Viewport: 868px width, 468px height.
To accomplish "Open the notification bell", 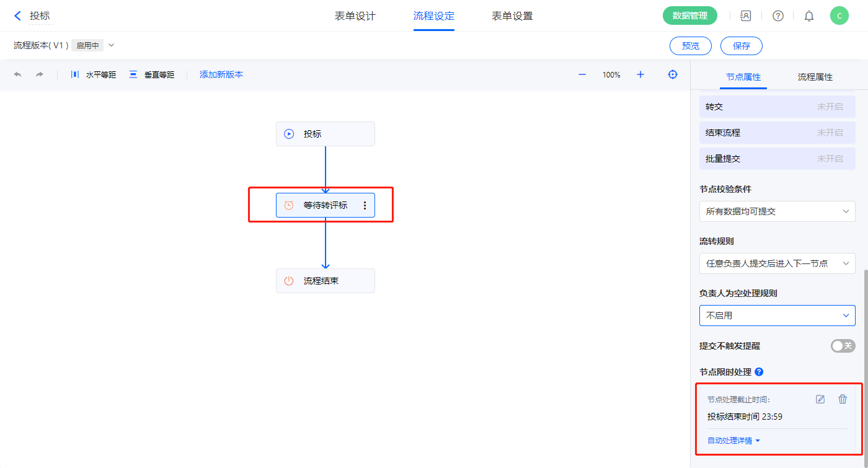I will point(809,16).
